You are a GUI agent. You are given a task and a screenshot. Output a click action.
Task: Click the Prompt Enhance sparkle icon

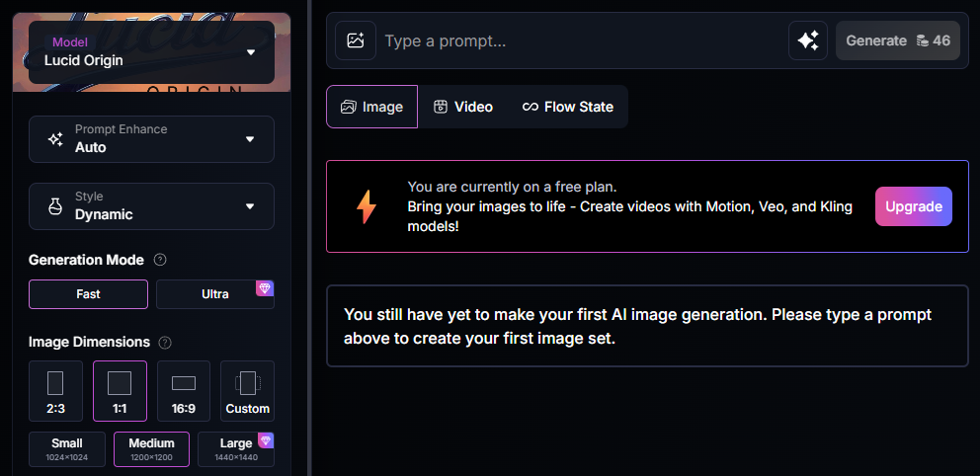(55, 139)
